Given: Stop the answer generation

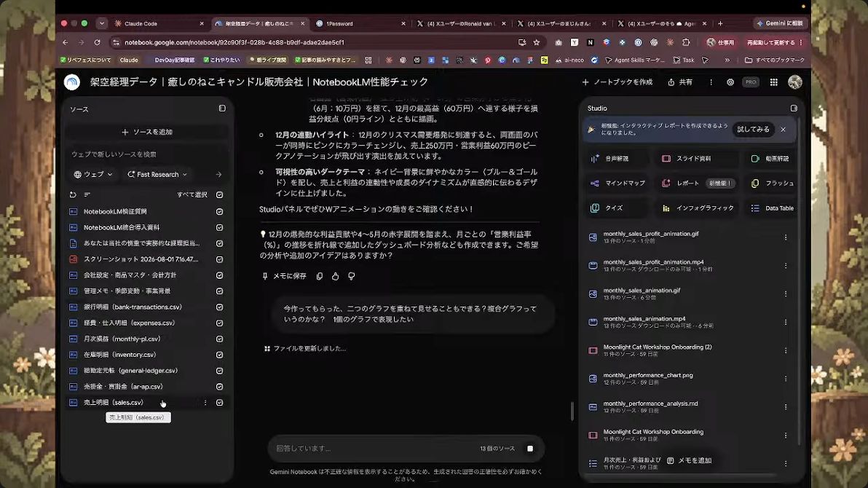Looking at the screenshot, I should pos(530,448).
